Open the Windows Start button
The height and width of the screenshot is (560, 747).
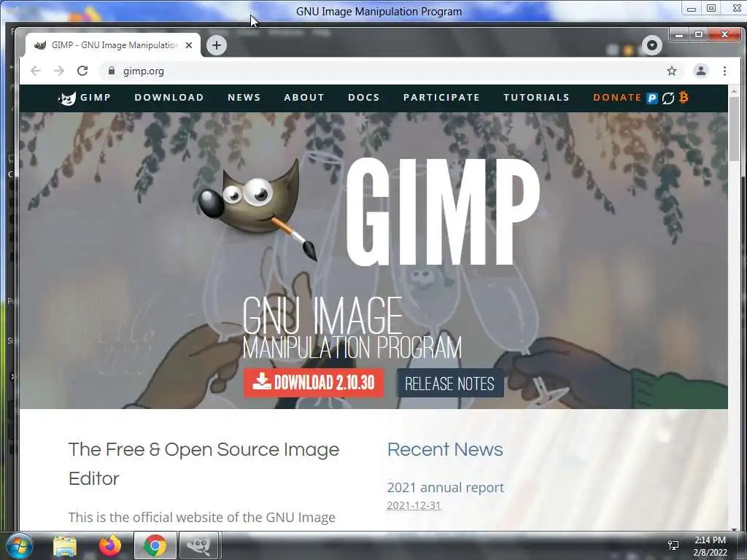pyautogui.click(x=19, y=545)
